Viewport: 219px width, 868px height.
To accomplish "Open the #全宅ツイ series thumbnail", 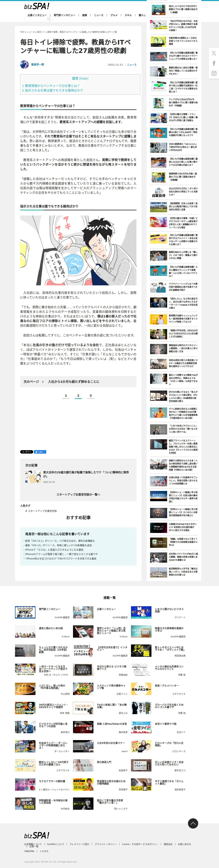I will tap(141, 727).
